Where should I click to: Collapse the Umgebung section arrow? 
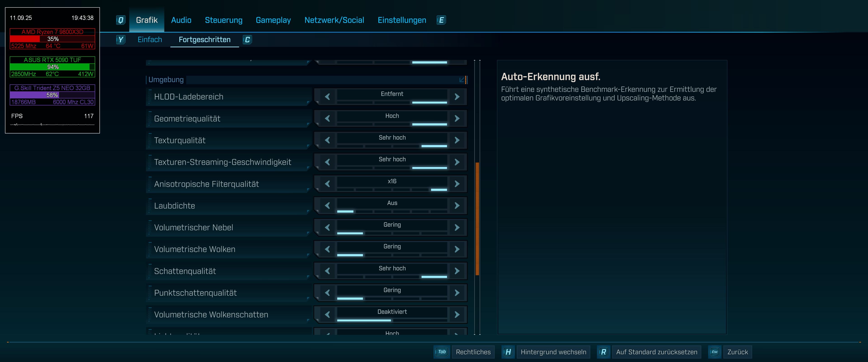pyautogui.click(x=462, y=80)
